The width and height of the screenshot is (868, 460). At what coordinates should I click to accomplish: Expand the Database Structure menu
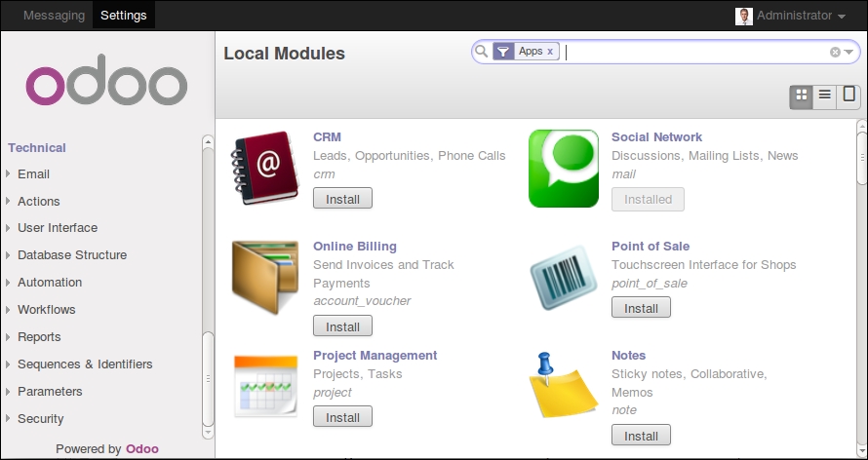pos(72,255)
